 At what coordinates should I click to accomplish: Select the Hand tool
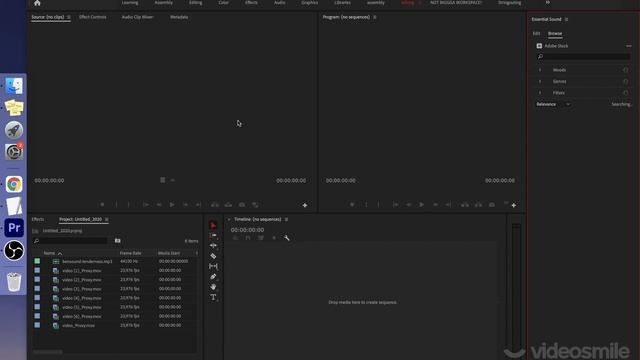point(213,287)
